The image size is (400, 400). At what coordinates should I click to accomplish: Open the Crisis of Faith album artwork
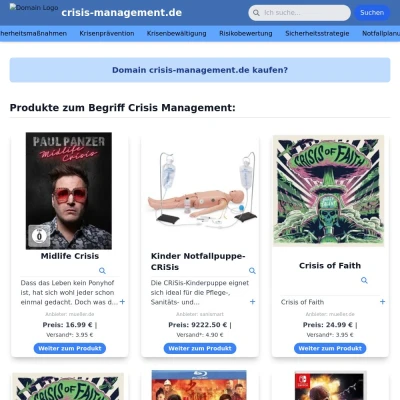click(329, 191)
